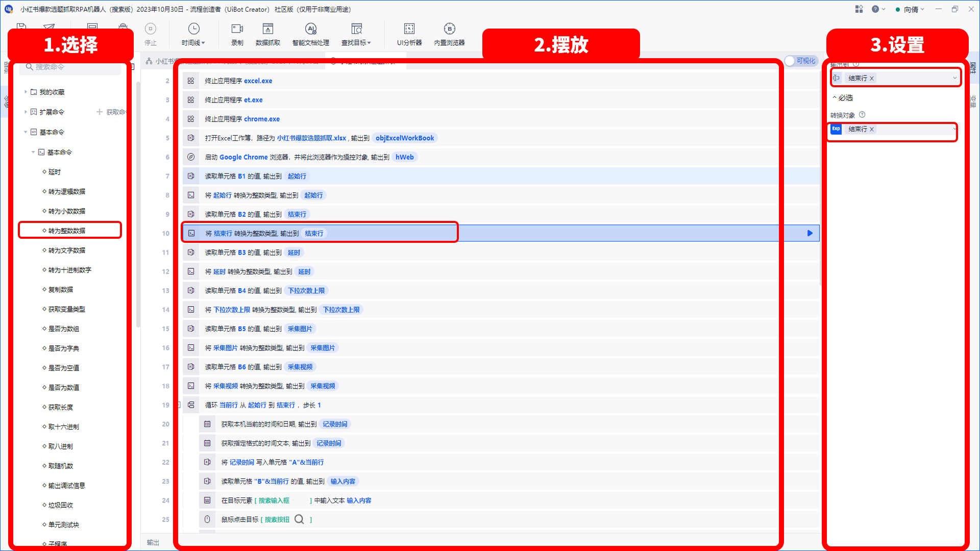Run the selected line 10 play arrow
The width and height of the screenshot is (980, 551).
810,233
